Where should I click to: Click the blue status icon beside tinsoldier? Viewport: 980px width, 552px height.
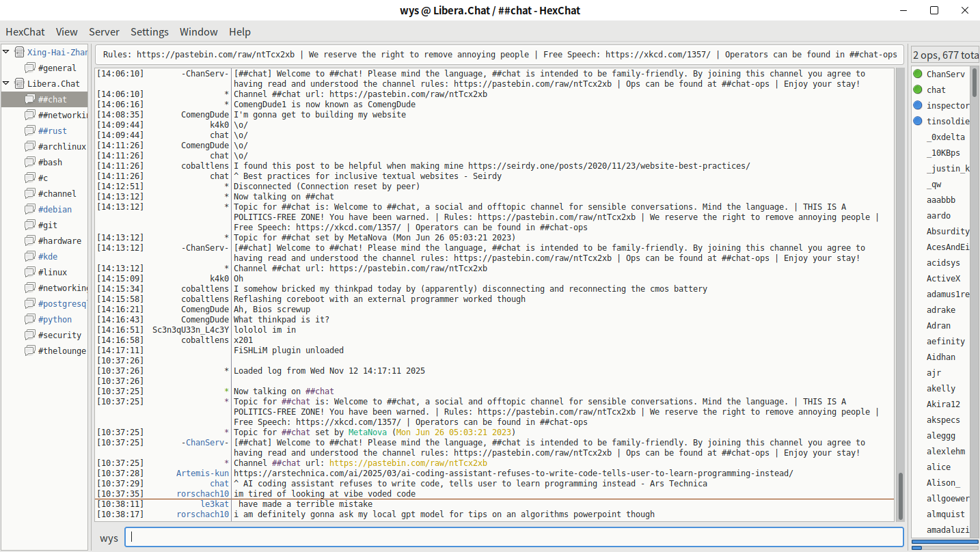pos(918,121)
